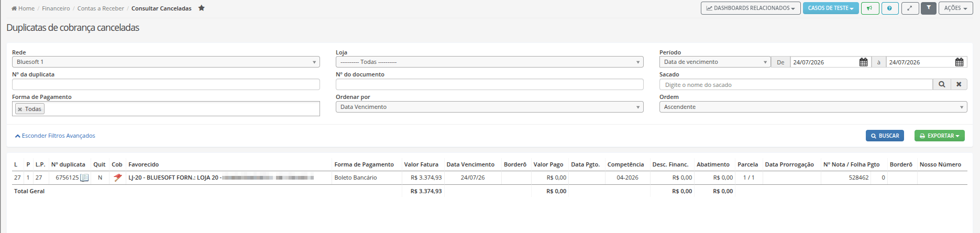
Task: Open the Ações menu
Action: click(956, 8)
